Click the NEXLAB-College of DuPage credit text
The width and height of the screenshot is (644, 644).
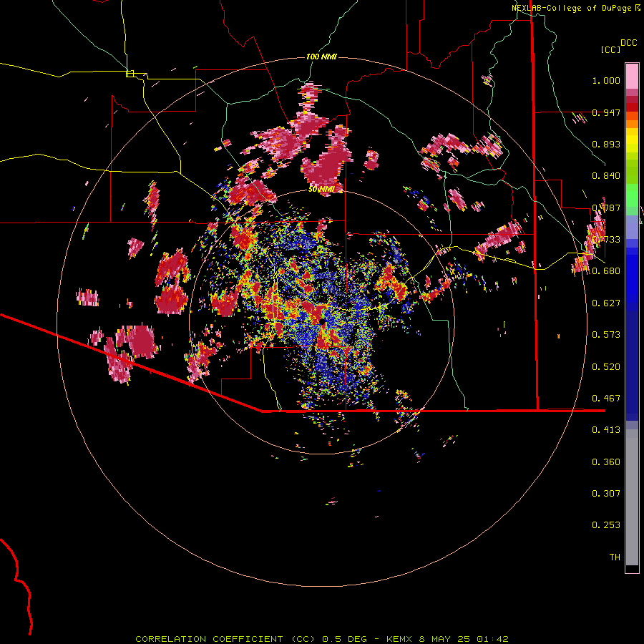click(x=576, y=8)
